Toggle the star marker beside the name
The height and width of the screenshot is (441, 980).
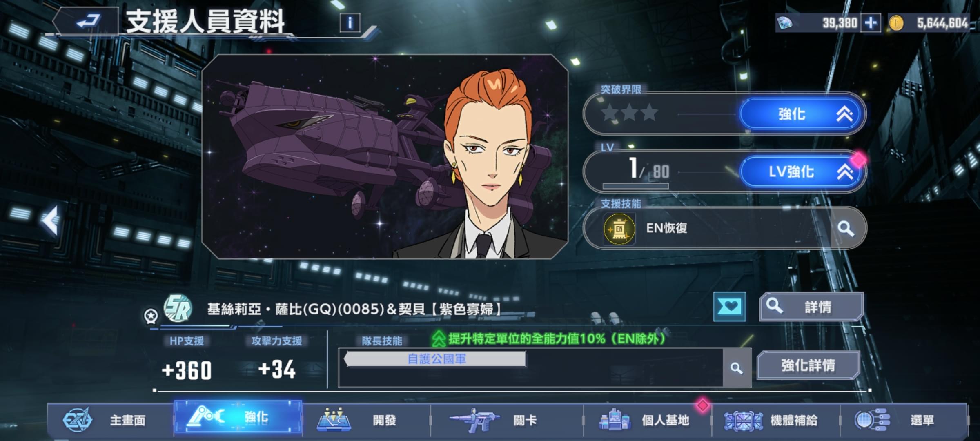click(x=151, y=316)
